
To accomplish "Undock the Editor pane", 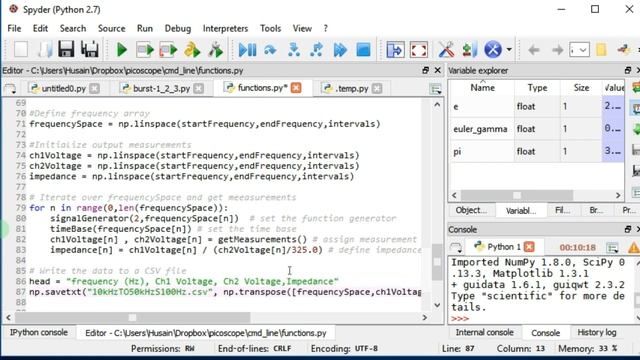I will (426, 70).
